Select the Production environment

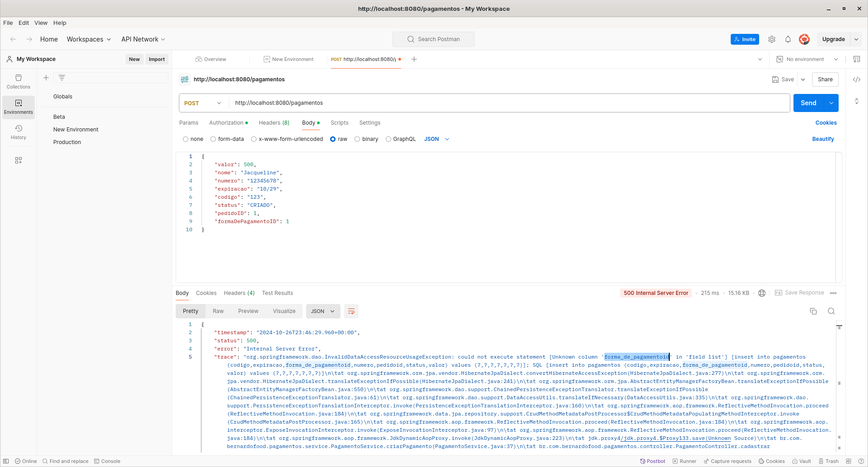[x=67, y=142]
